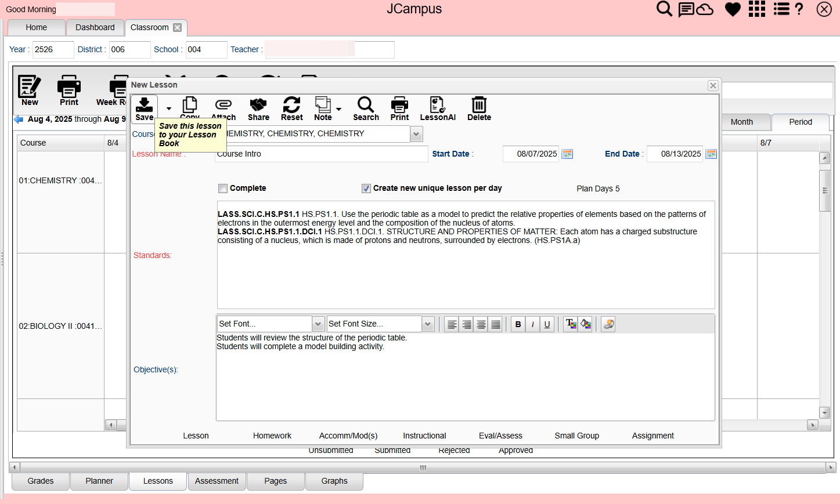Viewport: 840px width, 504px height.
Task: Open help question mark icon
Action: [799, 9]
